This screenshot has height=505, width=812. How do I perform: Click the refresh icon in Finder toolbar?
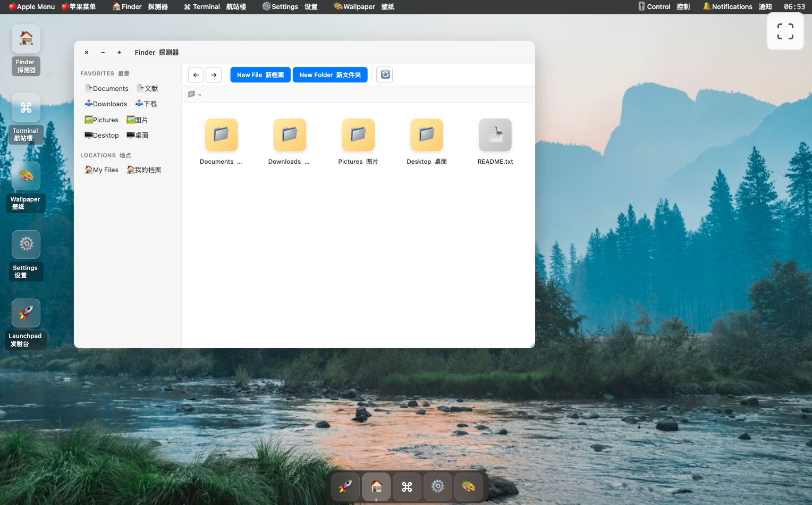385,75
